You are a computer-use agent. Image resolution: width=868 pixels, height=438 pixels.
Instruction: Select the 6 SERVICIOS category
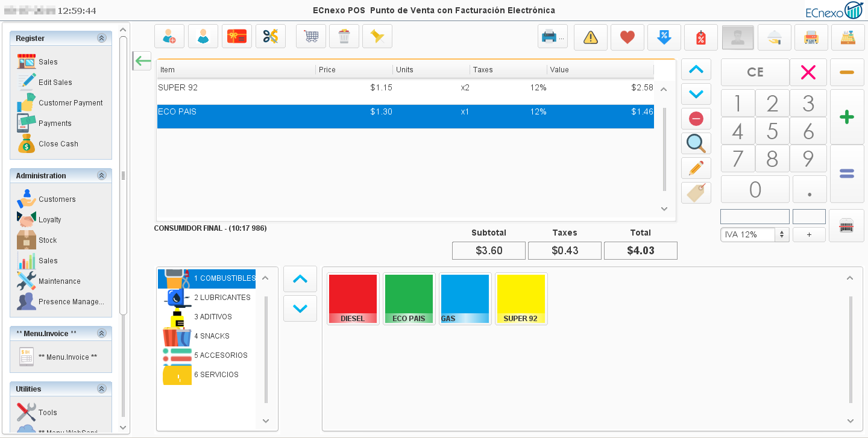pyautogui.click(x=207, y=375)
